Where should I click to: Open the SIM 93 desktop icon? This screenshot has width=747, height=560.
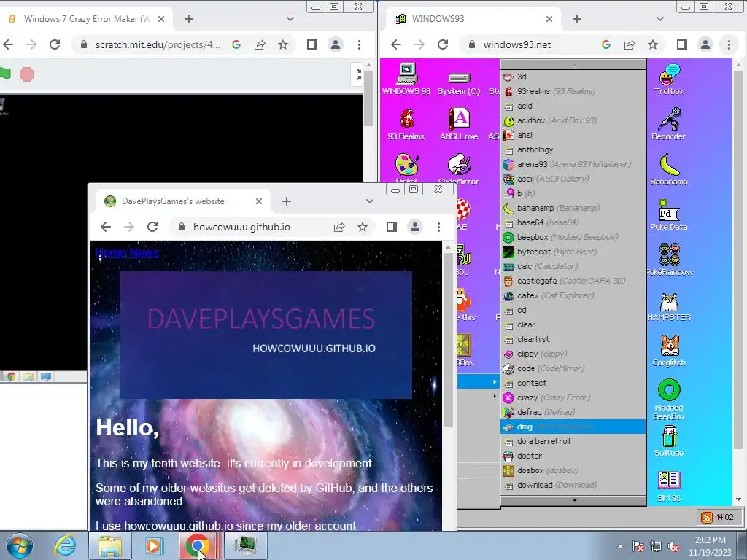(x=669, y=486)
